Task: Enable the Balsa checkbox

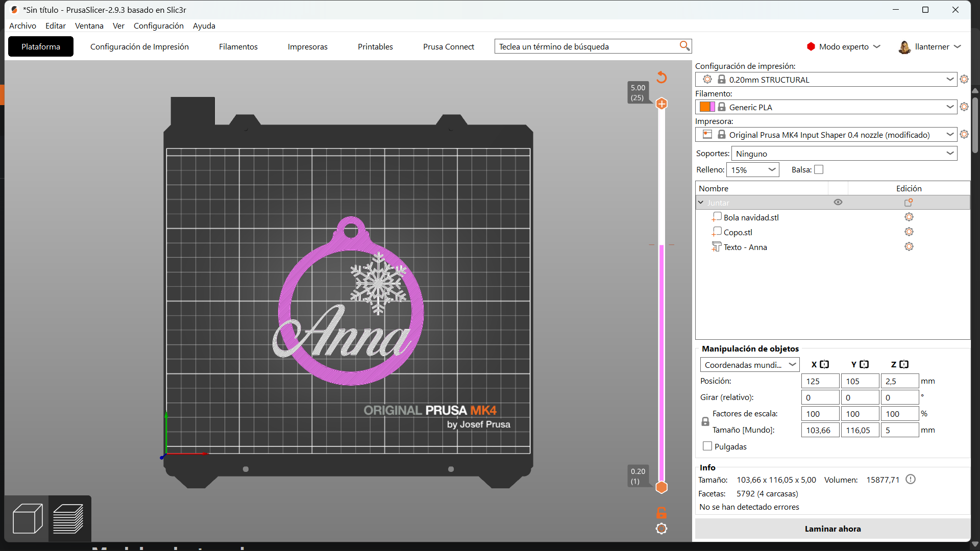Action: click(x=819, y=169)
